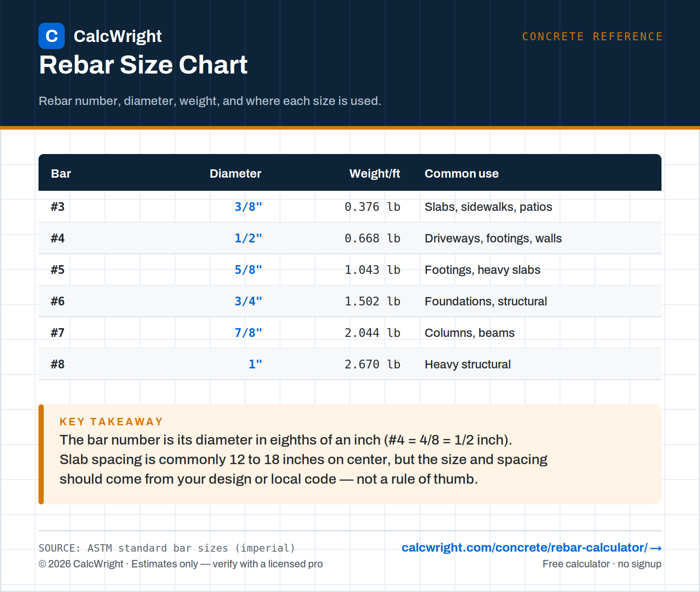Click the 1.043 lb weight cell
700x592 pixels.
tap(372, 270)
